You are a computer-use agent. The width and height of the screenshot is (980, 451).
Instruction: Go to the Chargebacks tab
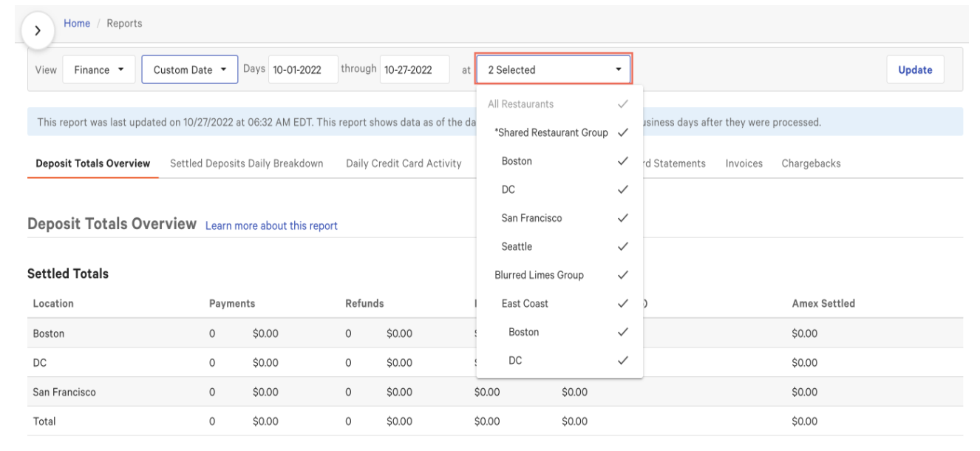(x=811, y=163)
